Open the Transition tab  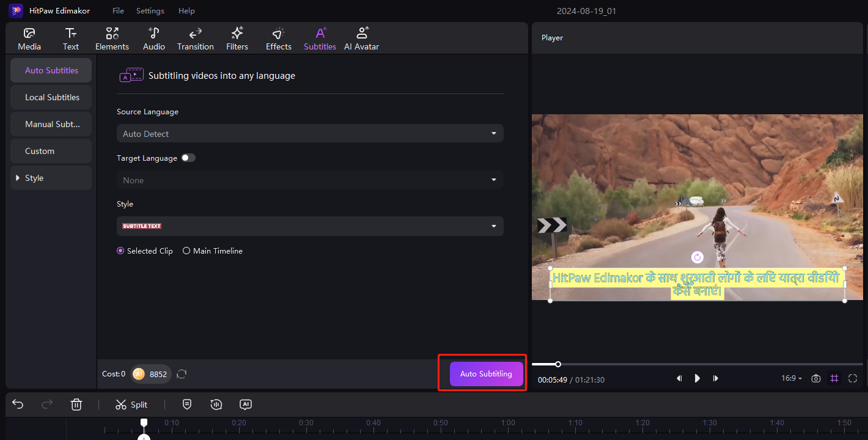pyautogui.click(x=196, y=39)
